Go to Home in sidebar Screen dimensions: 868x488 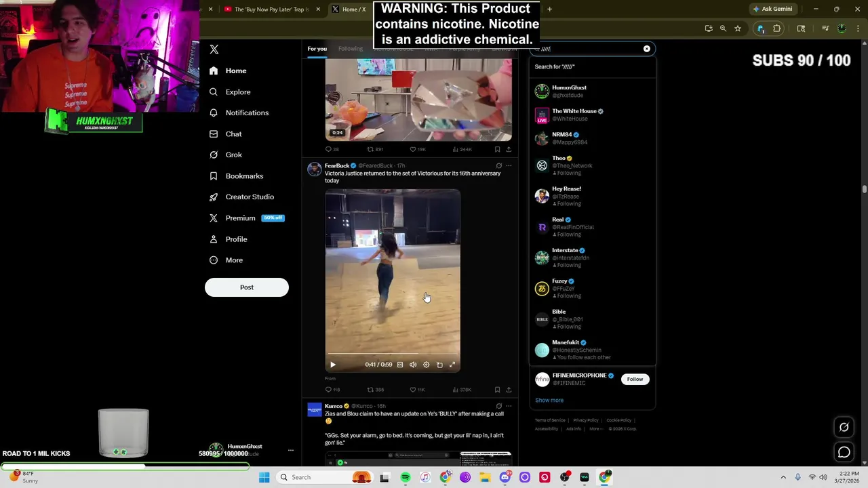[228, 70]
